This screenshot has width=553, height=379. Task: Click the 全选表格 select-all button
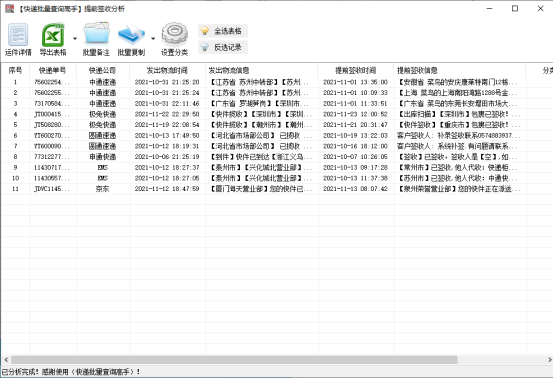coord(223,31)
